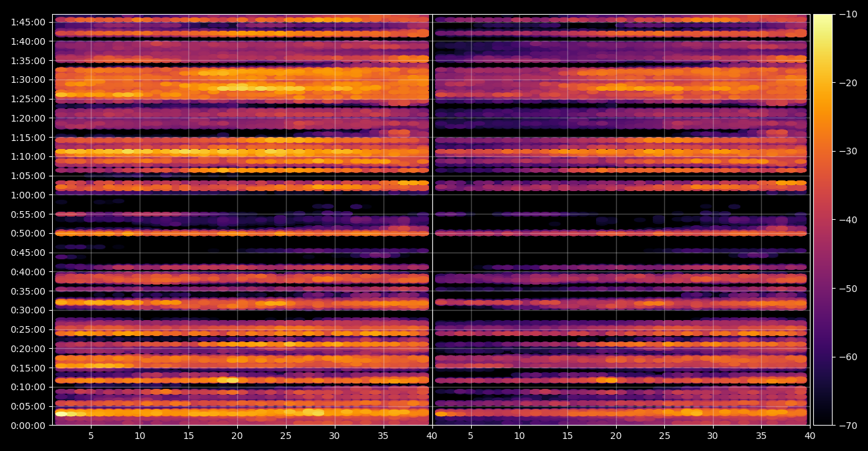This screenshot has width=868, height=451.
Task: Select the 1:25:00 time label
Action: click(28, 99)
